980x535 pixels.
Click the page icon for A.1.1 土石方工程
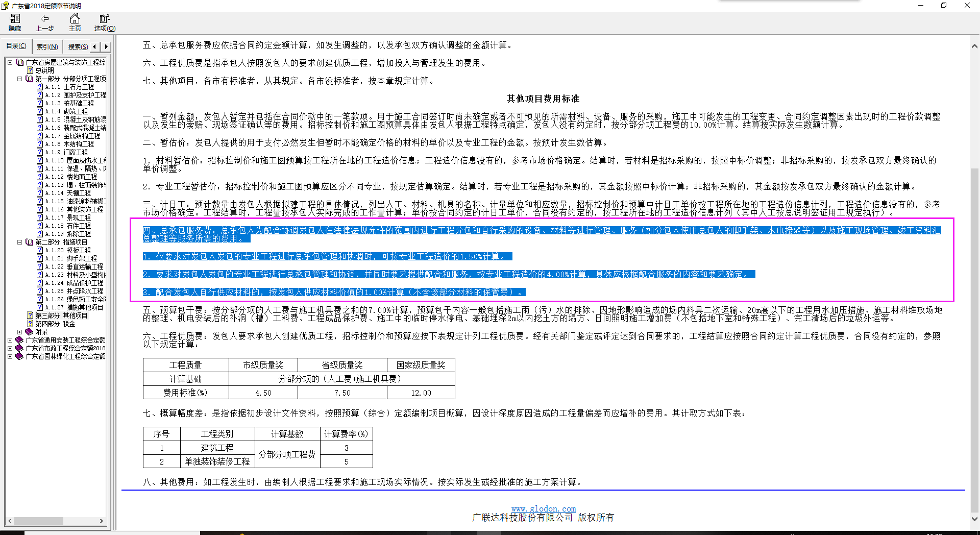click(x=40, y=87)
